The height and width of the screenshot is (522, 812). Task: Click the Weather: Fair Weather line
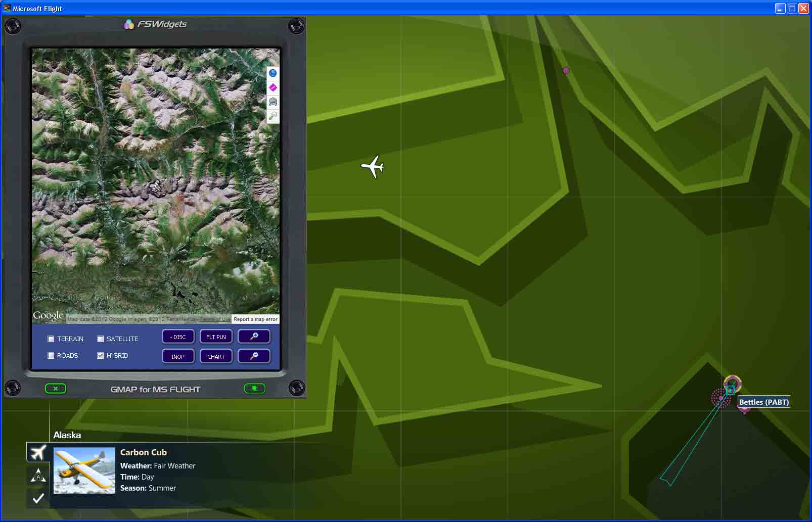[158, 466]
